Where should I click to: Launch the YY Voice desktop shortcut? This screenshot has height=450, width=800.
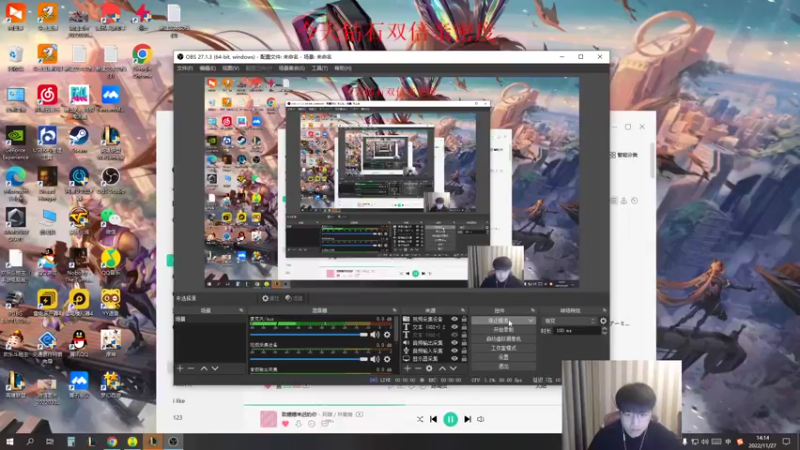(110, 303)
